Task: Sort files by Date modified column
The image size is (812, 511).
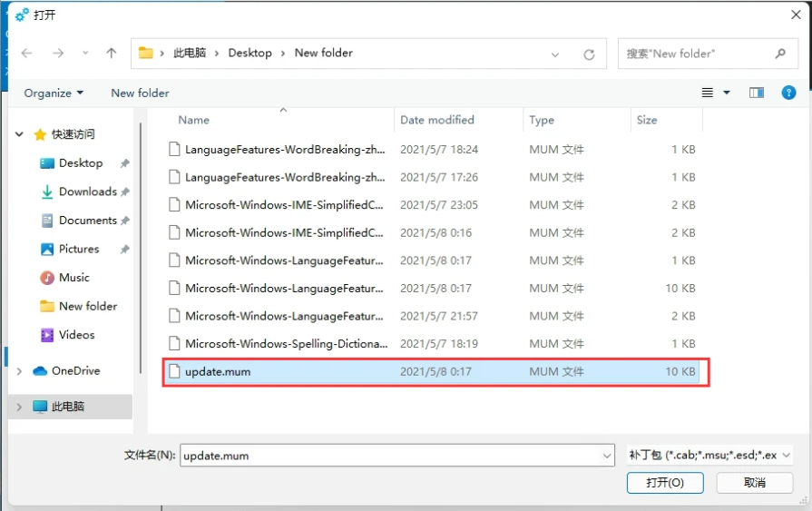Action: [436, 120]
